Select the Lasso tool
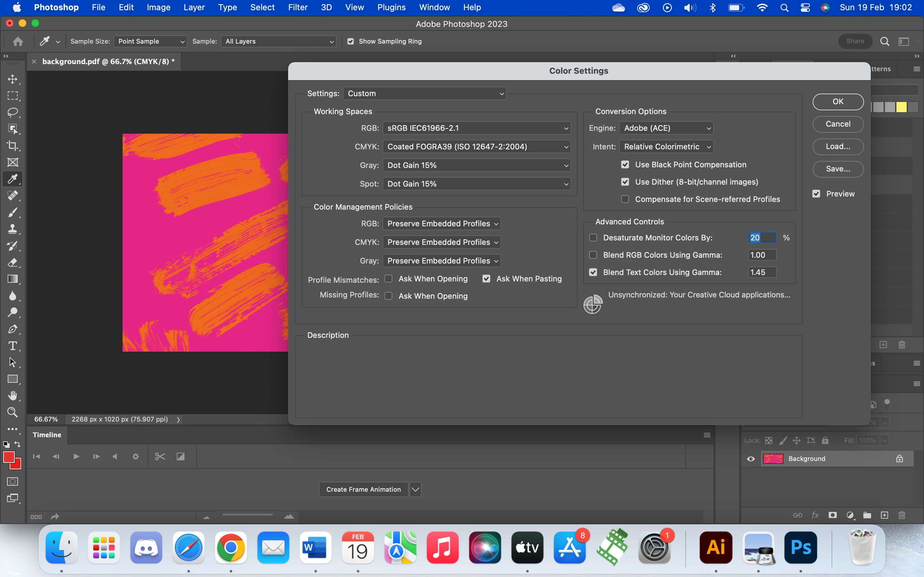The height and width of the screenshot is (577, 924). coord(13,112)
